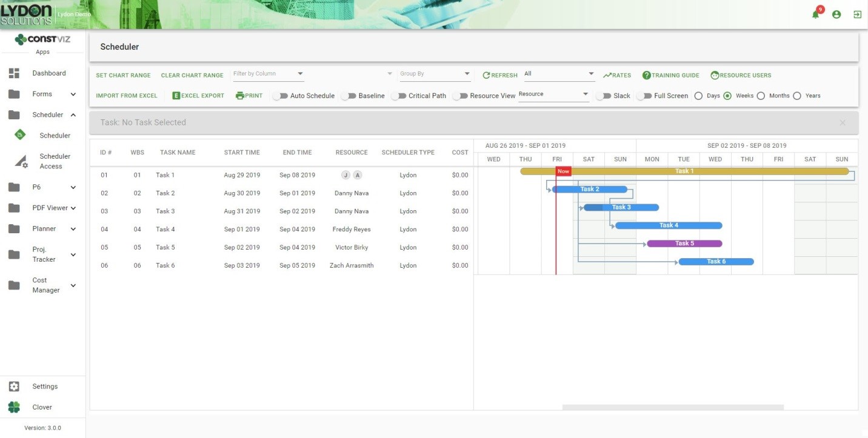Open the Group By dropdown
The image size is (868, 438).
(x=435, y=73)
